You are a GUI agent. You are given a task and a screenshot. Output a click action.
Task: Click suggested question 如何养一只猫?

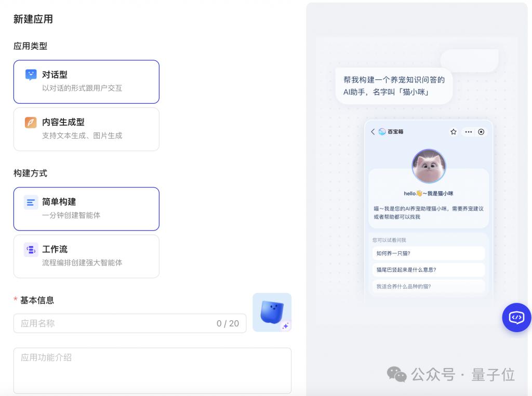coord(428,253)
